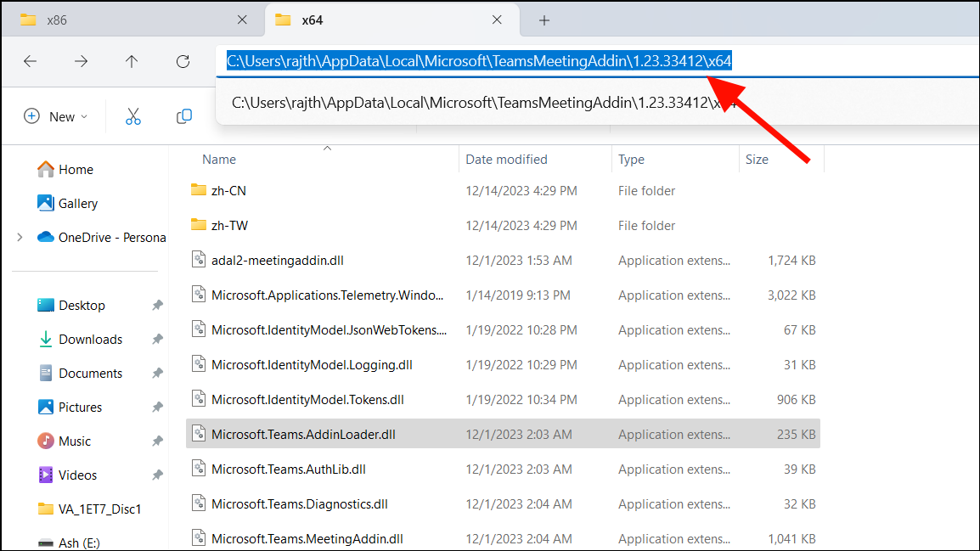Select the zh-TW folder

click(503, 226)
